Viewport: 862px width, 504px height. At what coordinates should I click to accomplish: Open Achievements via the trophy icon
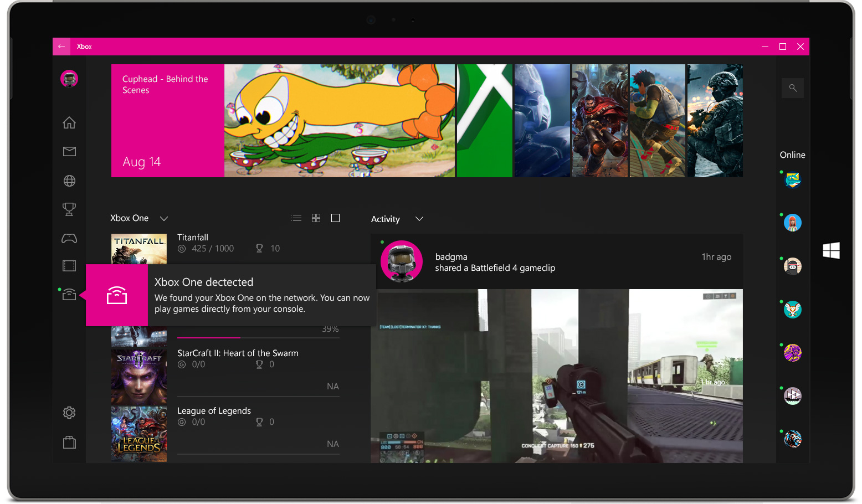pos(69,209)
